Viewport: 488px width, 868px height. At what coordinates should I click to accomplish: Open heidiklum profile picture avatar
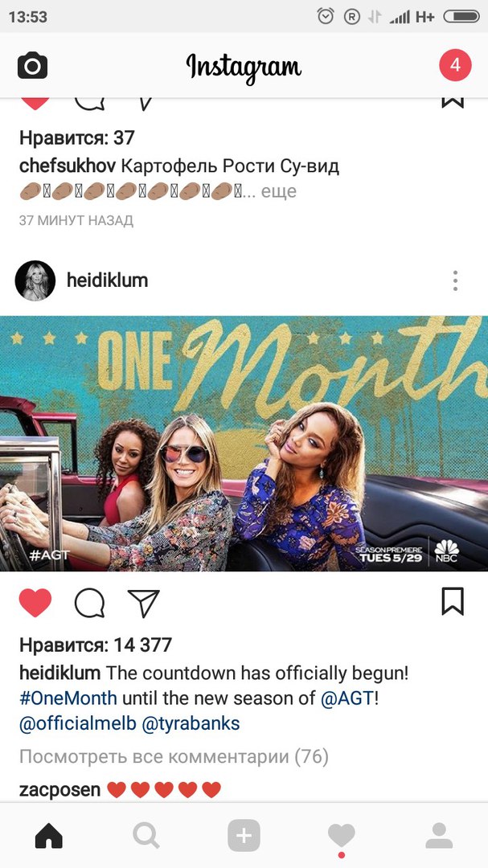click(35, 280)
